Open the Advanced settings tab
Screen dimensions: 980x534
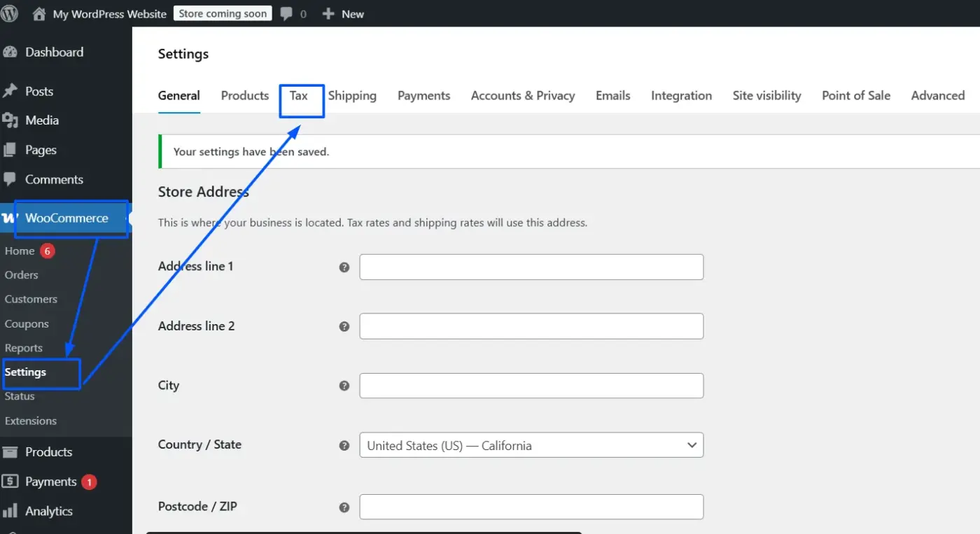(x=938, y=96)
